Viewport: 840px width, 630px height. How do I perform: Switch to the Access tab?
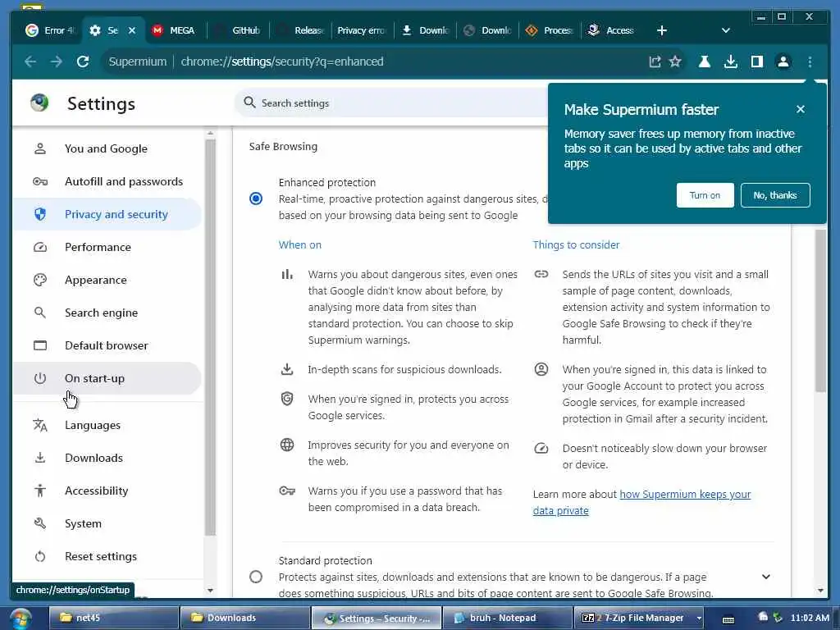click(612, 30)
